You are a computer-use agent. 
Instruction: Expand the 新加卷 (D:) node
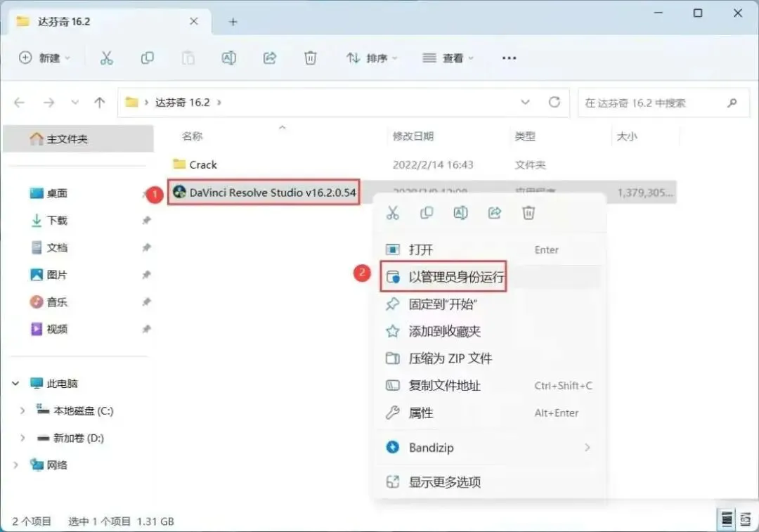[x=22, y=438]
